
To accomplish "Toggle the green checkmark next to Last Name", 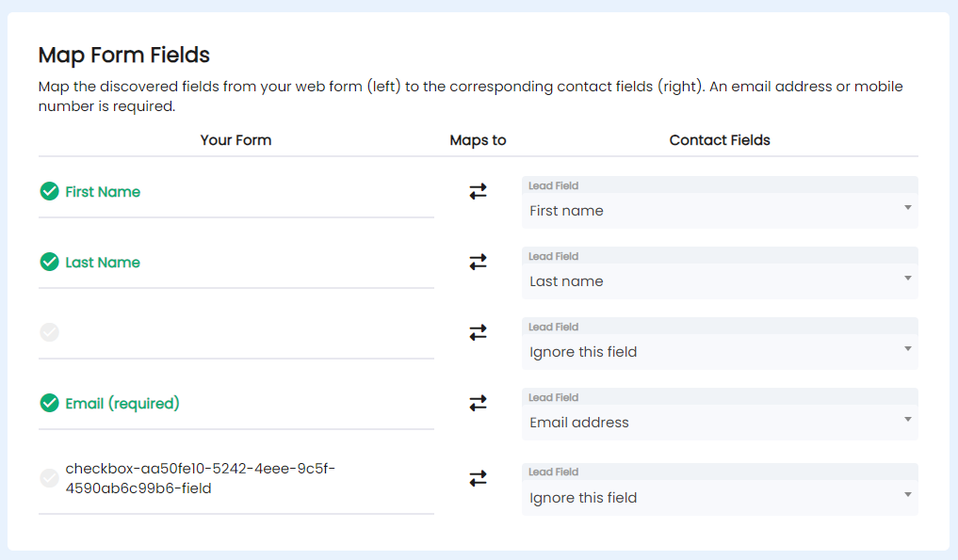I will [x=50, y=262].
